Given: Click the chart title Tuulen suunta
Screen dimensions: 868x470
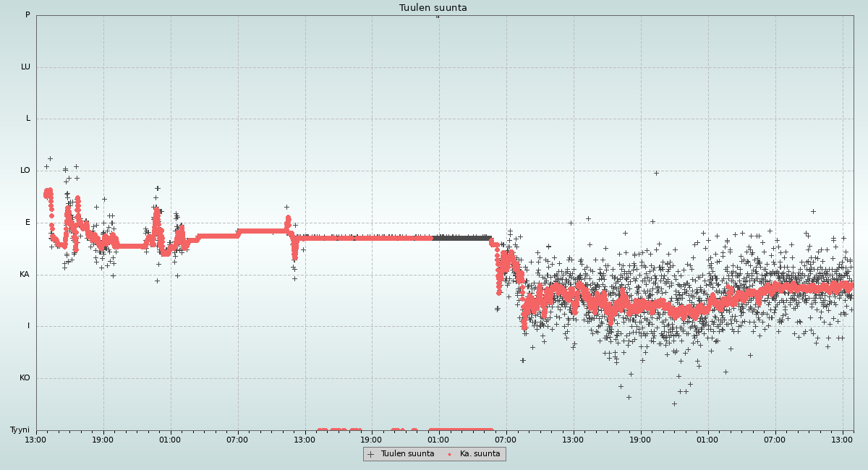Looking at the screenshot, I should point(433,8).
